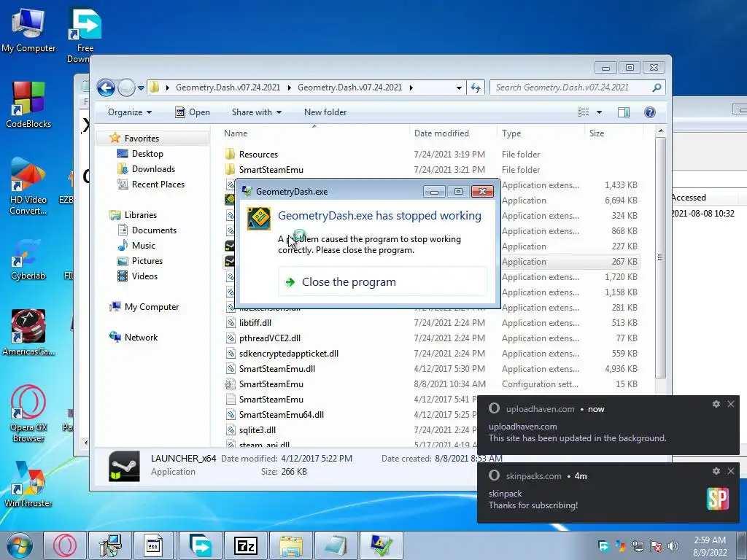Click the breadcrumb arrow after the last folder
Viewport: 747px width, 560px height.
411,87
